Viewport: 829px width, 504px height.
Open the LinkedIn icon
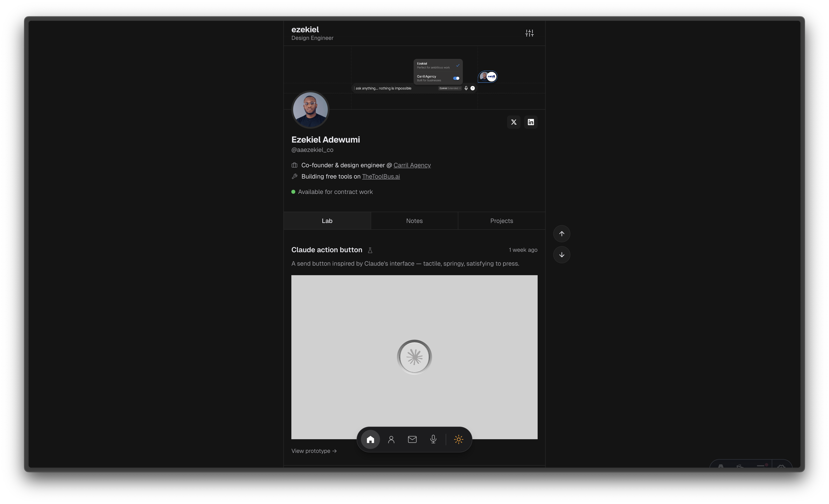click(x=530, y=122)
